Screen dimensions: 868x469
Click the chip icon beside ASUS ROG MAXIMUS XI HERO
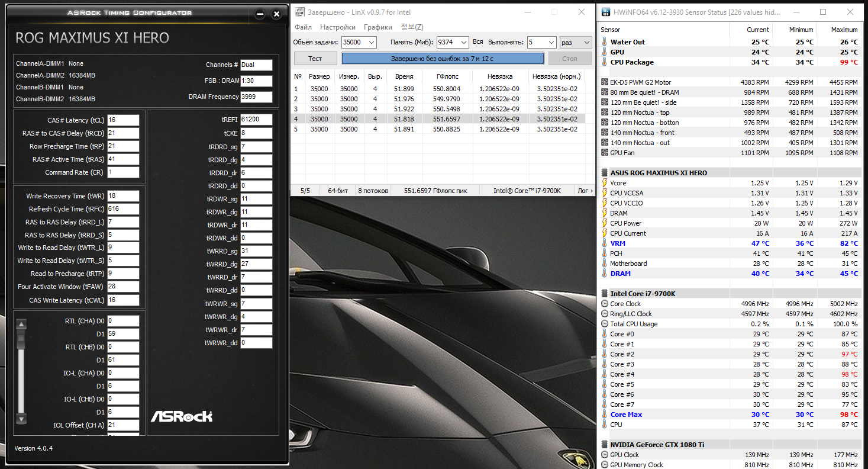pos(604,173)
